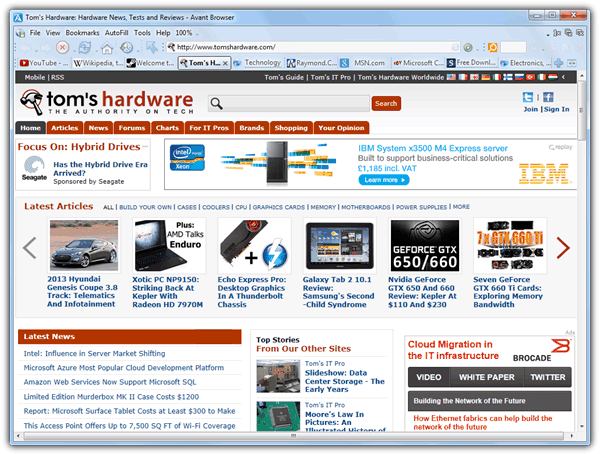Open the Articles navigation tab
Screen dimensions: 600x454
click(x=65, y=128)
